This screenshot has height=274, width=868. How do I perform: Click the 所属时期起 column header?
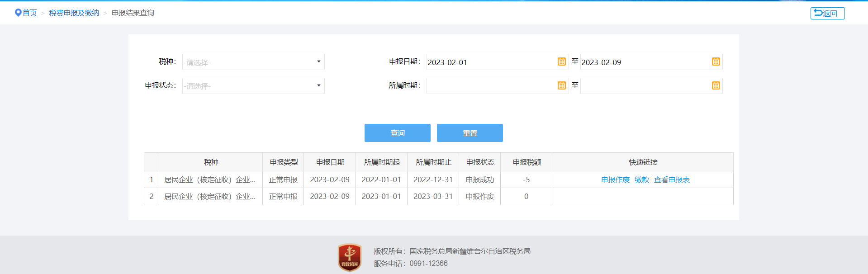point(382,162)
